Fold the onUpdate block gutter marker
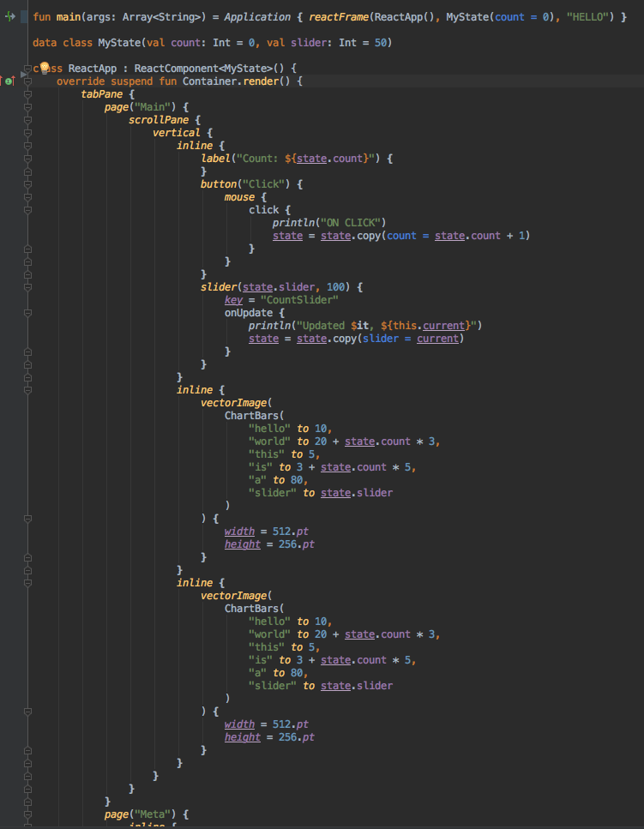The width and height of the screenshot is (644, 829). click(x=27, y=313)
